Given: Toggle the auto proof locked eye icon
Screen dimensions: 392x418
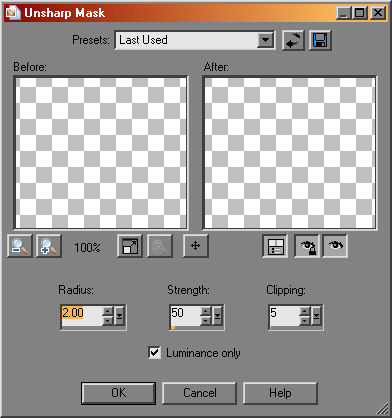Looking at the screenshot, I should click(x=307, y=246).
